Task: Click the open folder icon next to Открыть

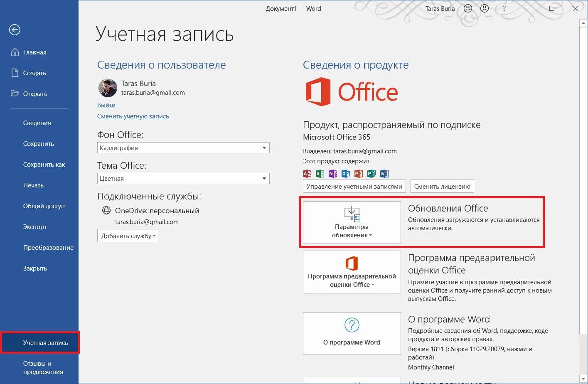Action: coord(15,94)
